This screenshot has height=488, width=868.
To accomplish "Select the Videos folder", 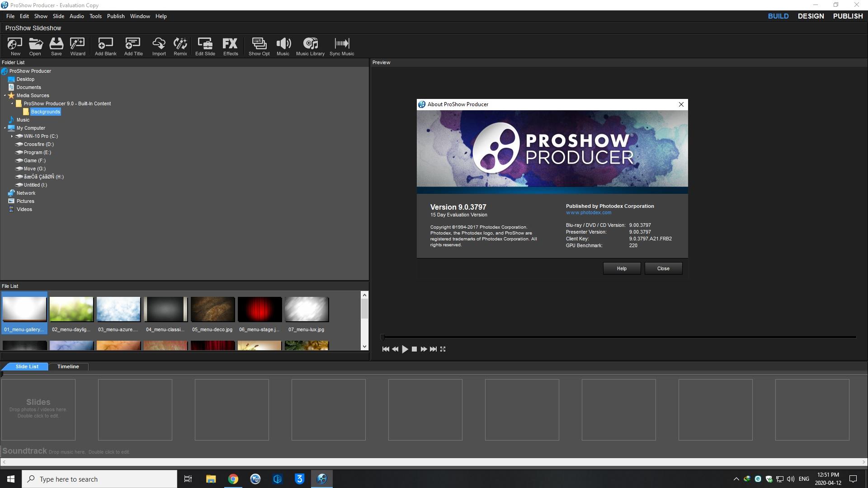I will pos(24,210).
